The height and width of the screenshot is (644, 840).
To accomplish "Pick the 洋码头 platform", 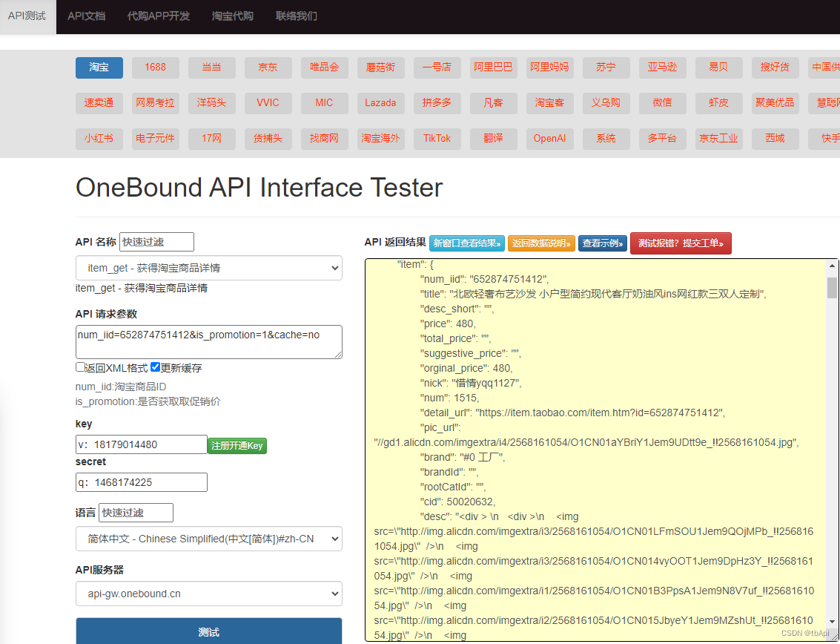I will point(211,103).
